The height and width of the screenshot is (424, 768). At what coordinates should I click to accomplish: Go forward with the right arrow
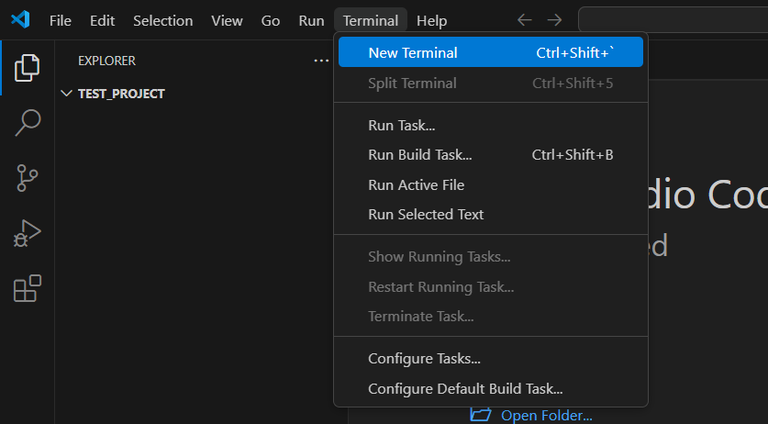pyautogui.click(x=555, y=20)
